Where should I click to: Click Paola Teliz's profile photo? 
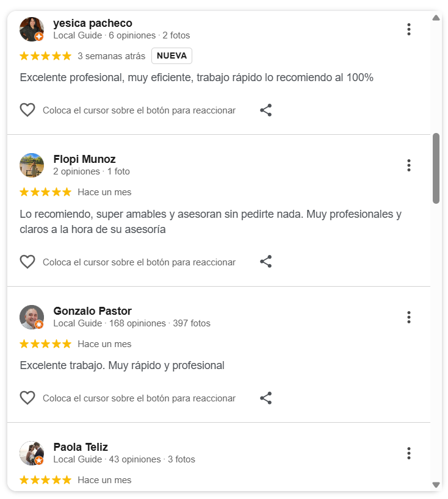click(x=32, y=453)
